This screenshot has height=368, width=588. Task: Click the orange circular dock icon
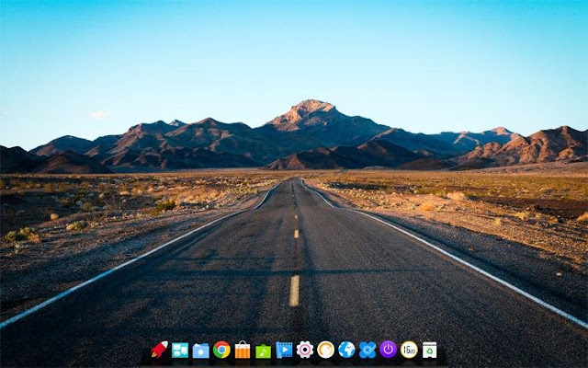(x=325, y=350)
